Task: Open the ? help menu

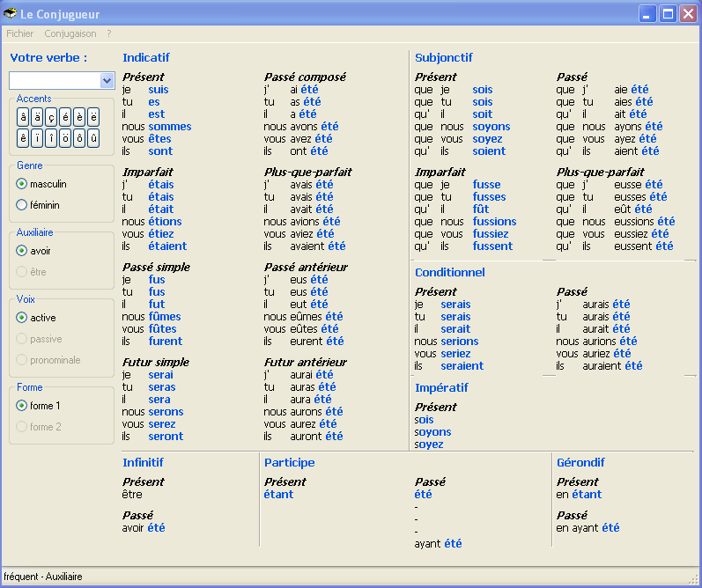Action: pos(109,33)
